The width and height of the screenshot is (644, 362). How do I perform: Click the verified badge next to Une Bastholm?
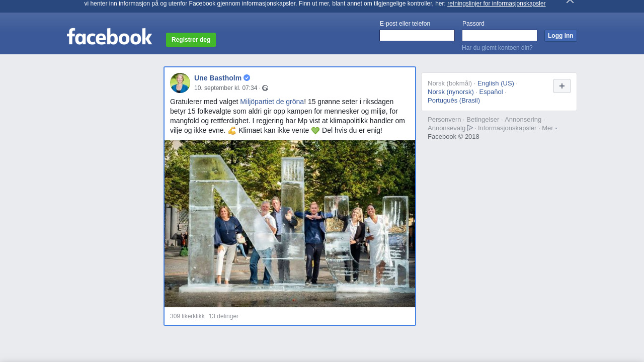pyautogui.click(x=247, y=78)
